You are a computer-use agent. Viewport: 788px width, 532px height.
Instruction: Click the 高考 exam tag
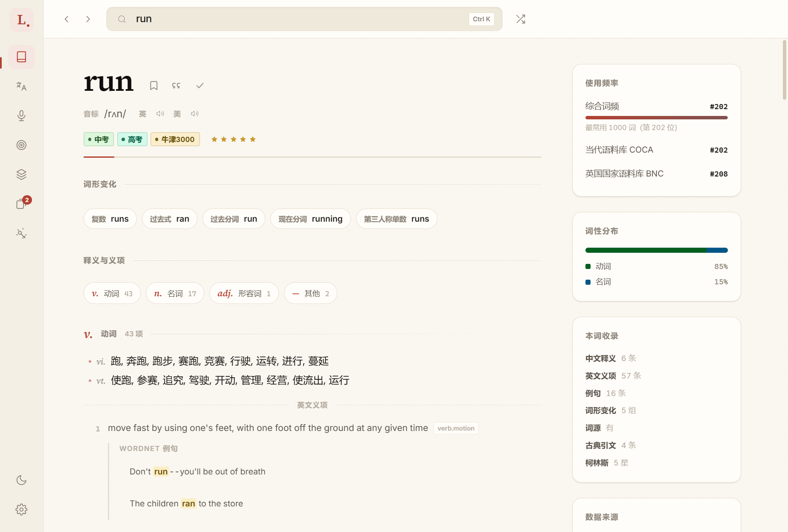[132, 139]
